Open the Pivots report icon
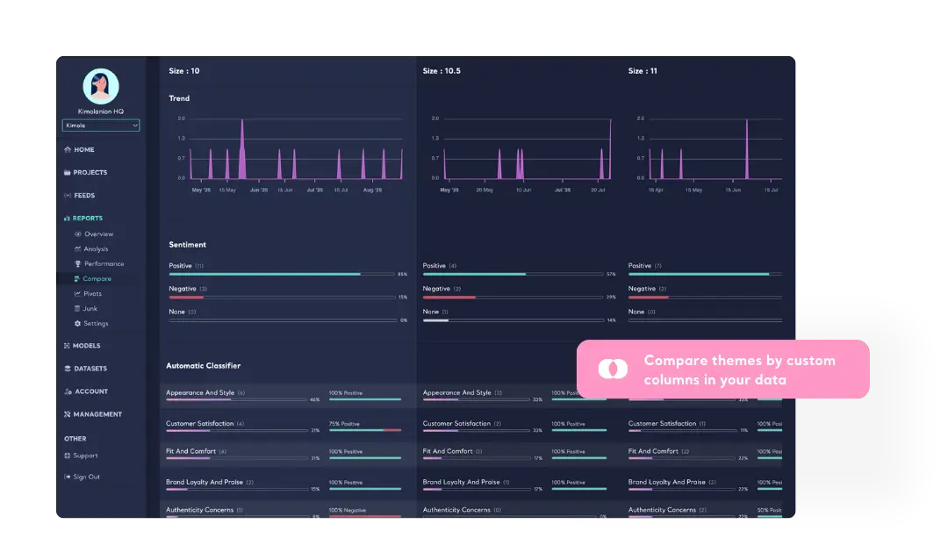Screen dimensions: 948x560 pos(78,292)
